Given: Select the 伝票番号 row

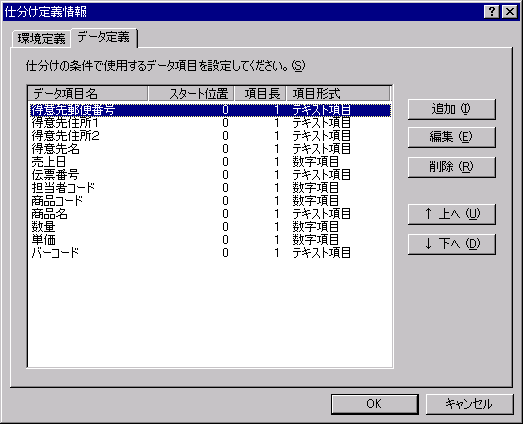Looking at the screenshot, I should 210,175.
